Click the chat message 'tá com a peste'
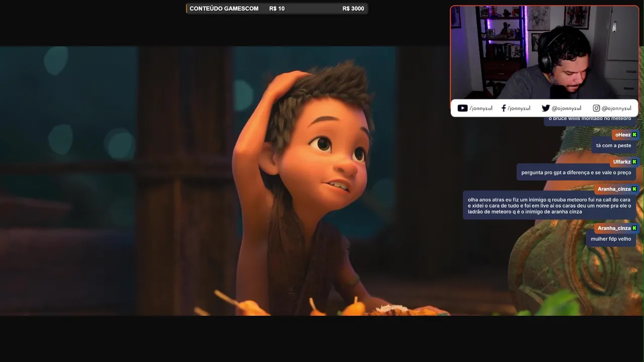The width and height of the screenshot is (644, 362). click(x=613, y=146)
